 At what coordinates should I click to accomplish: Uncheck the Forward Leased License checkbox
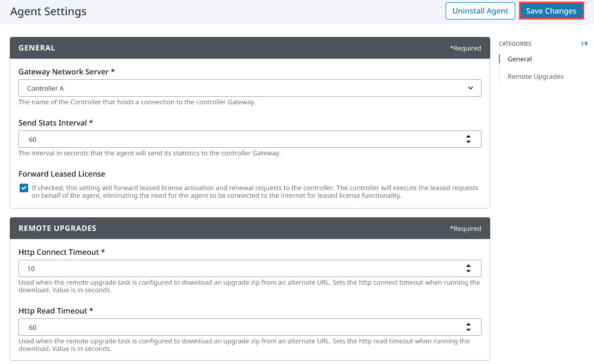pos(24,188)
